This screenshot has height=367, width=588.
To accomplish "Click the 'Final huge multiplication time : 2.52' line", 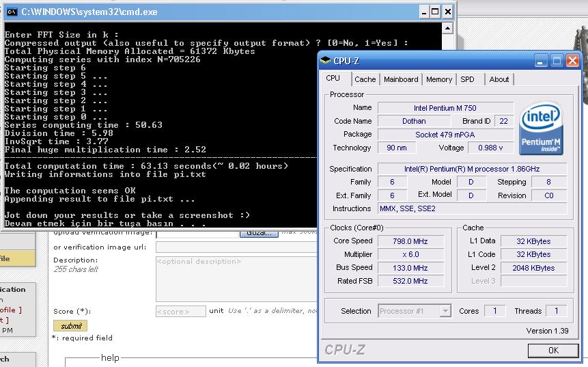I will 105,150.
